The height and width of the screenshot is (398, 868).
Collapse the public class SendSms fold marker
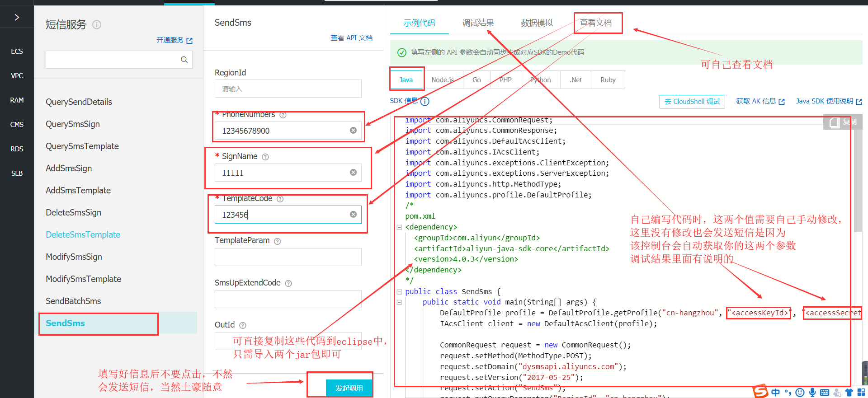[x=399, y=292]
